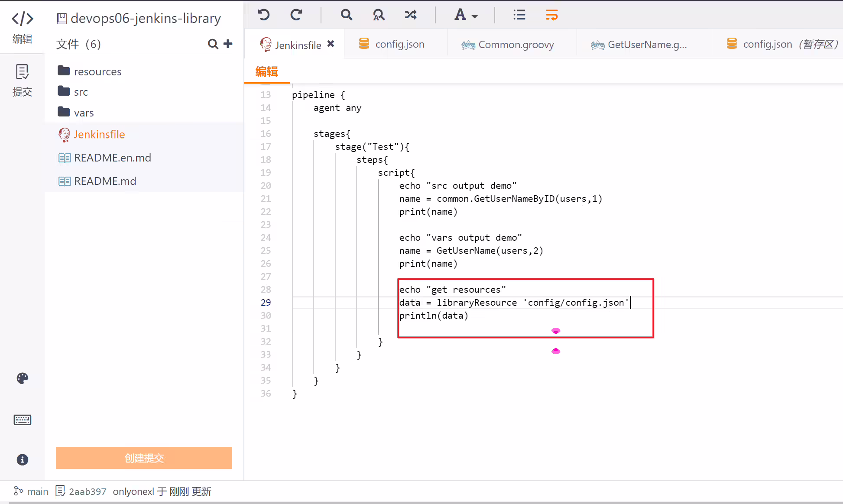This screenshot has height=504, width=843.
Task: Click 'onlyonexl 于 刚刚 更新' status text
Action: coord(162,491)
